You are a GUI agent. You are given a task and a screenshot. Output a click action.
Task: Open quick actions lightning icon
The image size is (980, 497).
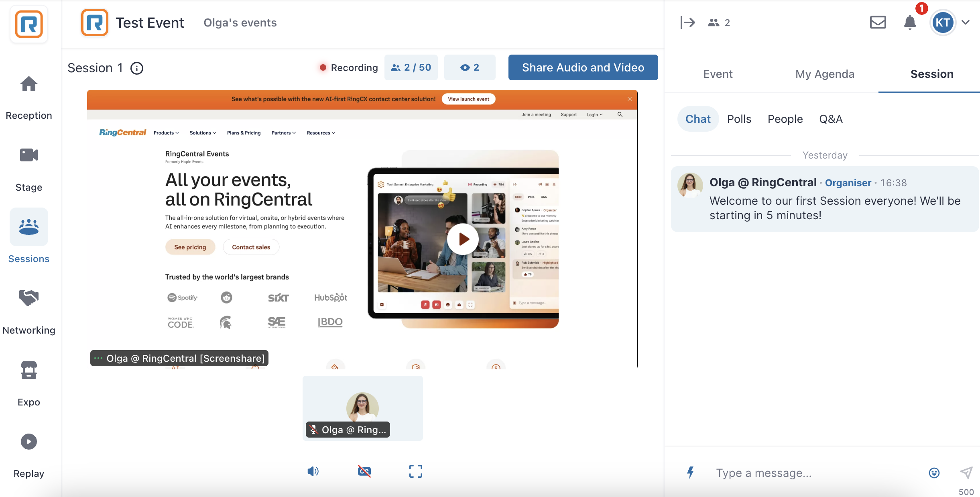(x=690, y=473)
